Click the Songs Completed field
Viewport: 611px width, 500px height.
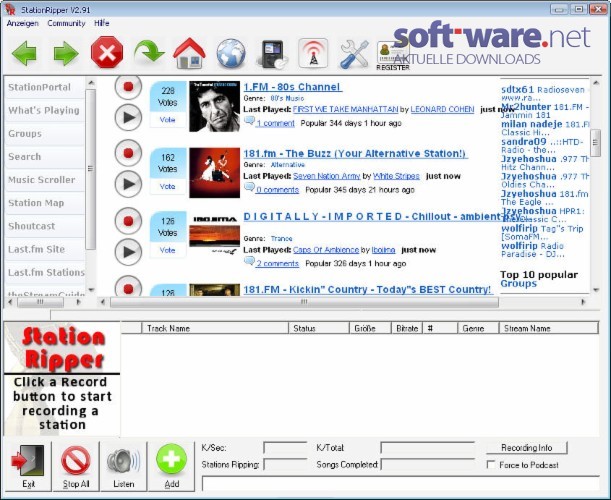[427, 465]
